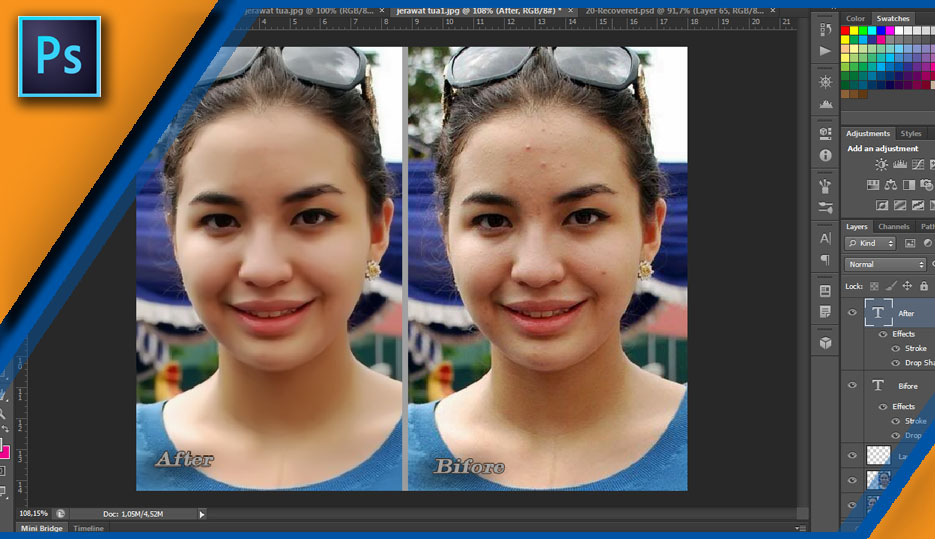This screenshot has width=935, height=539.
Task: Open the Paragraph panel icon
Action: pyautogui.click(x=825, y=260)
